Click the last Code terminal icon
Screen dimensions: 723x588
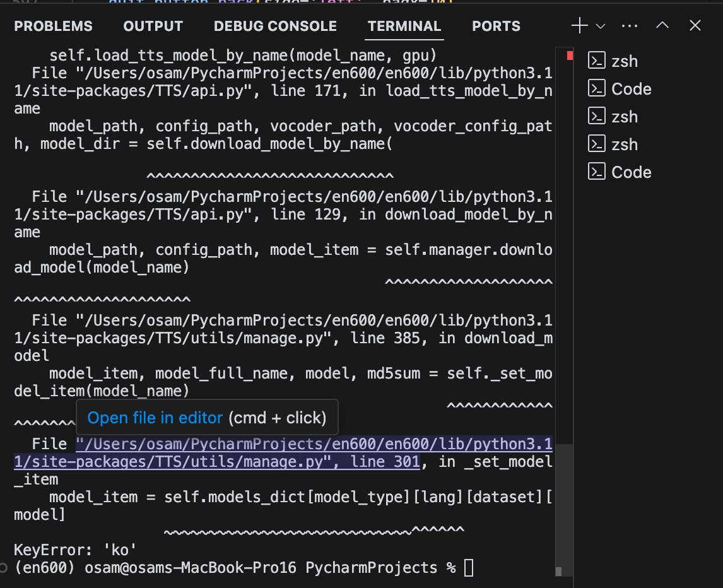click(x=597, y=172)
